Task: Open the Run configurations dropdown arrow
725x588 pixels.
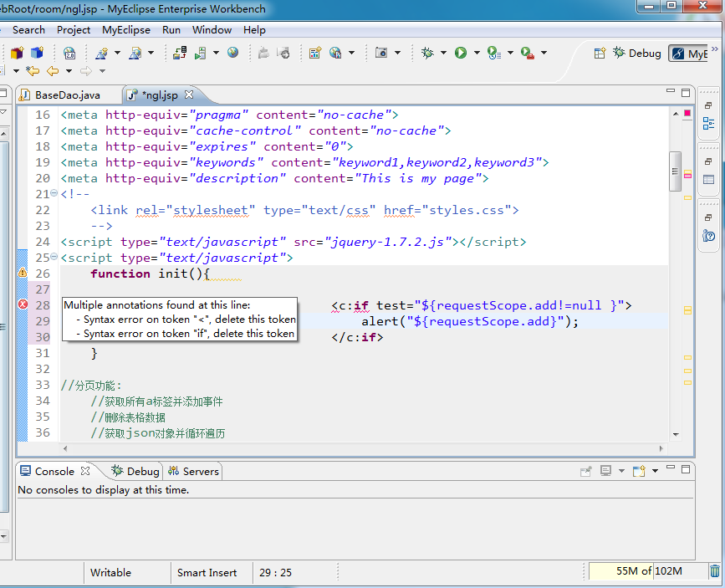Action: coord(477,53)
